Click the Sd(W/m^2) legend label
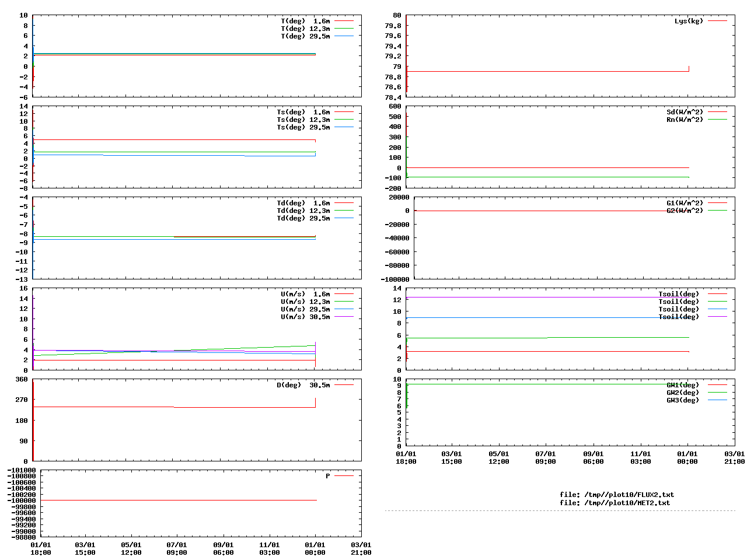This screenshot has height=560, width=747. pyautogui.click(x=685, y=112)
